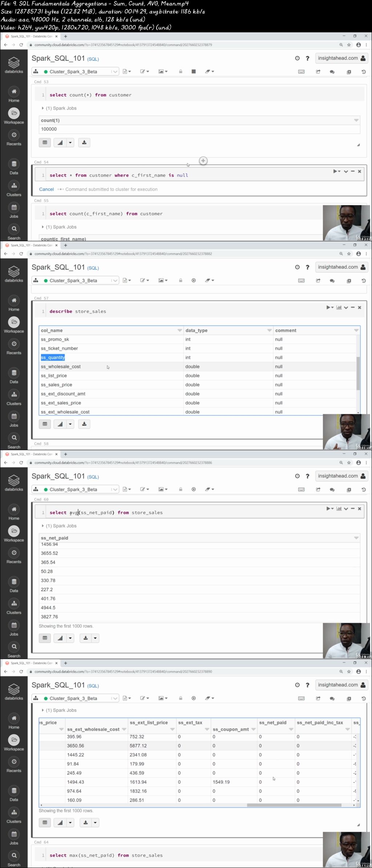Open chart type dropdown under count(1) result

point(70,142)
